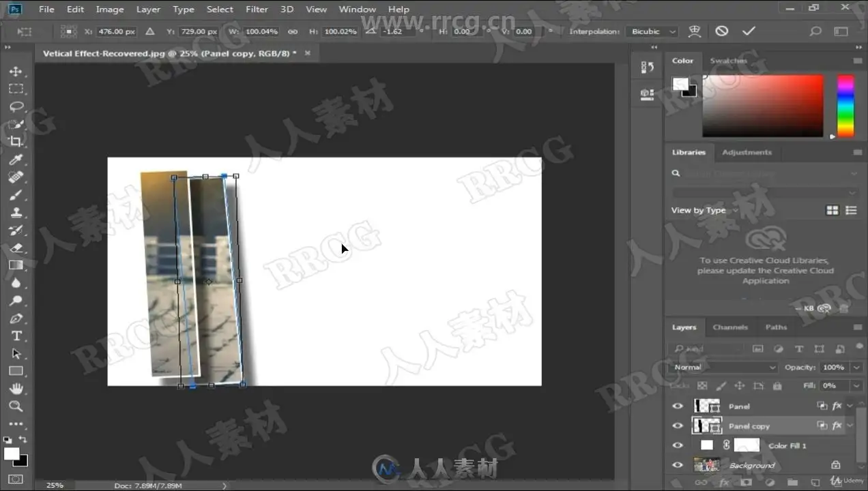Expand effects on the Panel layer
The width and height of the screenshot is (868, 491).
[850, 406]
